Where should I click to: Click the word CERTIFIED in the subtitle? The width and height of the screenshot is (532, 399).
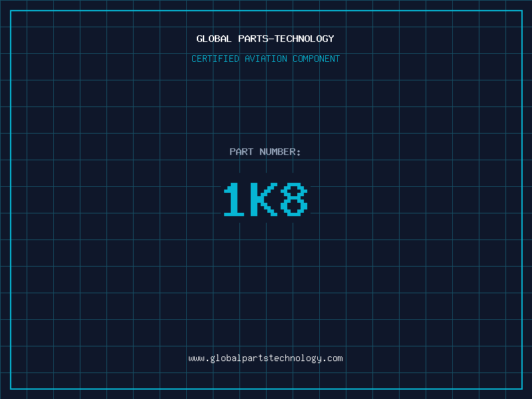click(x=215, y=59)
